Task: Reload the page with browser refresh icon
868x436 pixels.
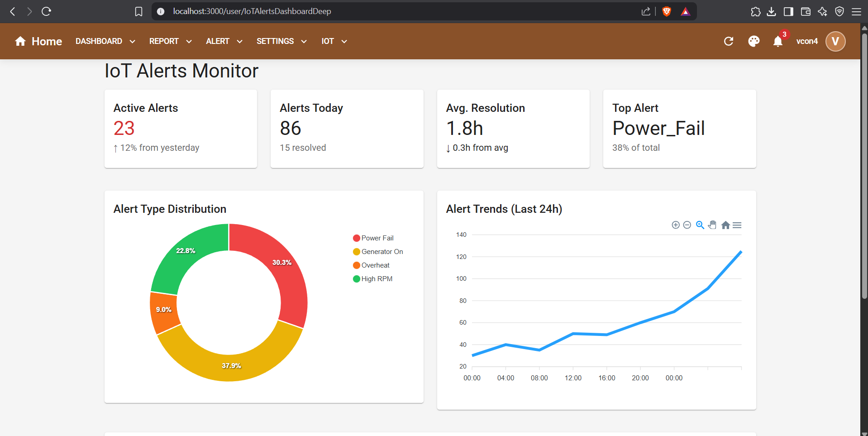Action: [46, 11]
